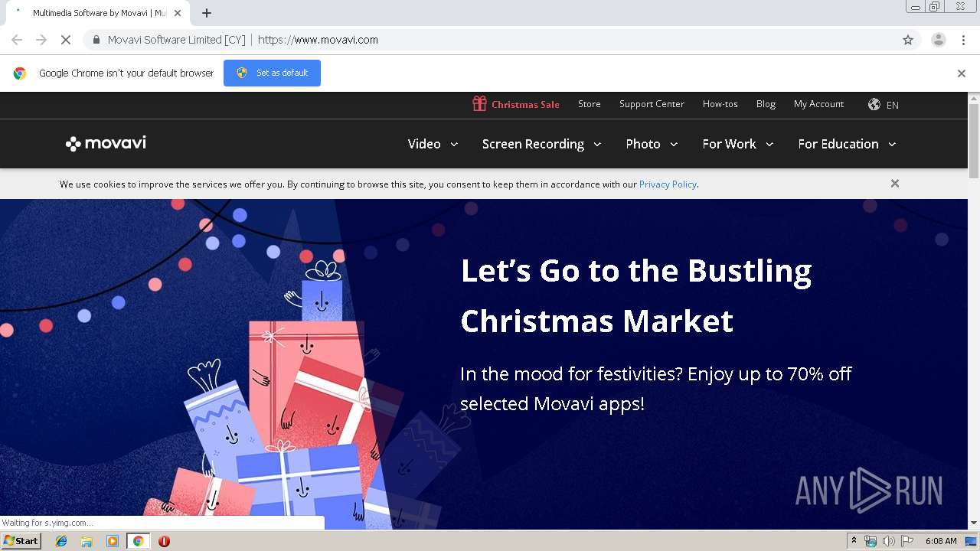
Task: Close the Movavi browser tab
Action: click(178, 13)
